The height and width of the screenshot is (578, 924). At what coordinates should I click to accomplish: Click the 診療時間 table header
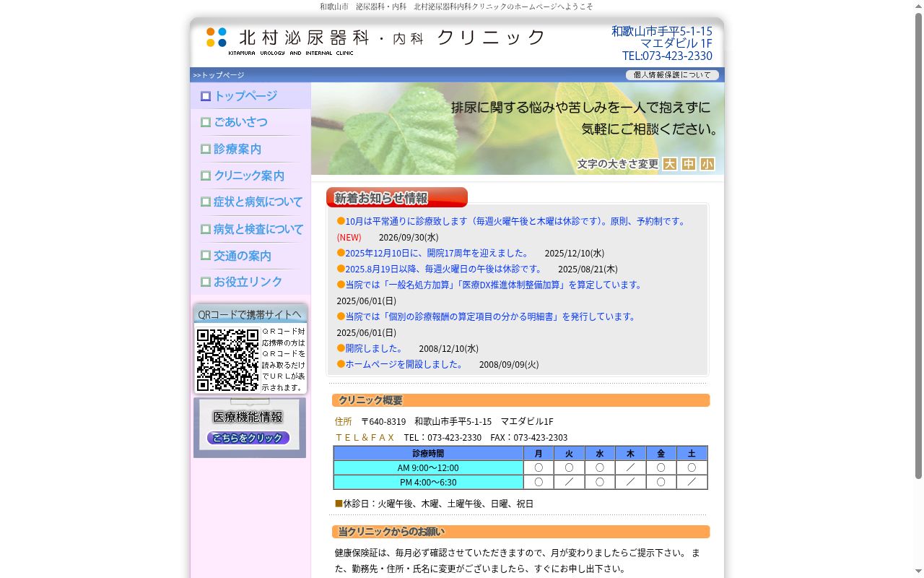428,454
